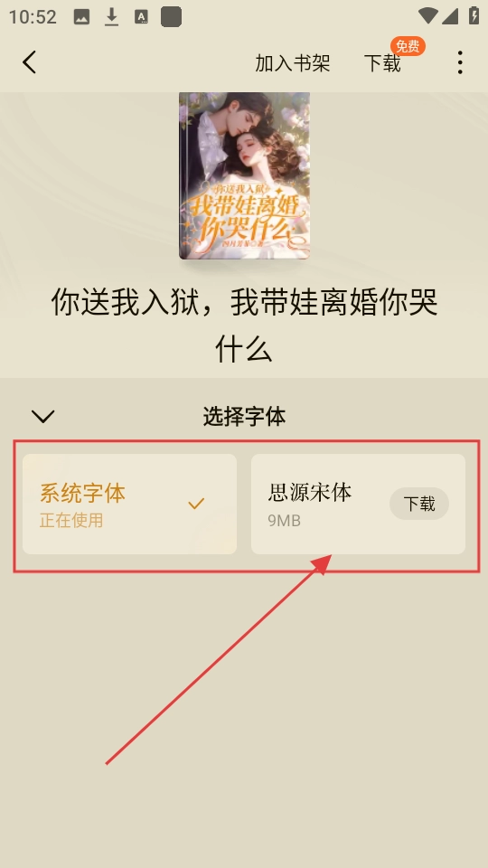Select the 思源宋体 font card
488x868 pixels.
358,504
